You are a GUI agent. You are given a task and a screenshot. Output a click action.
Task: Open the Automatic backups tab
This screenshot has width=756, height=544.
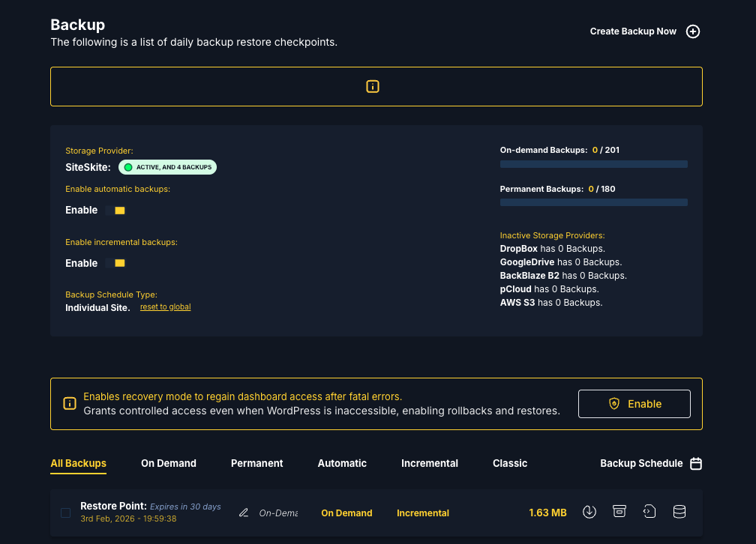point(342,464)
